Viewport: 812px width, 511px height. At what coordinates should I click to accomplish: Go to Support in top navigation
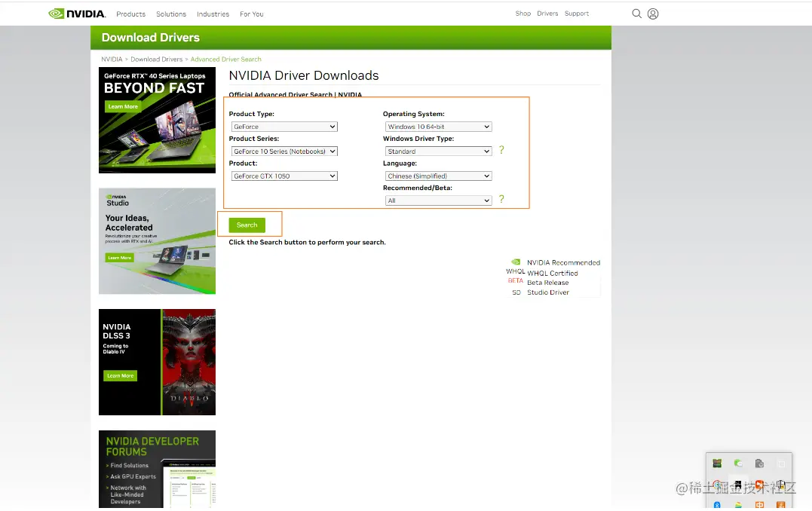tap(576, 14)
